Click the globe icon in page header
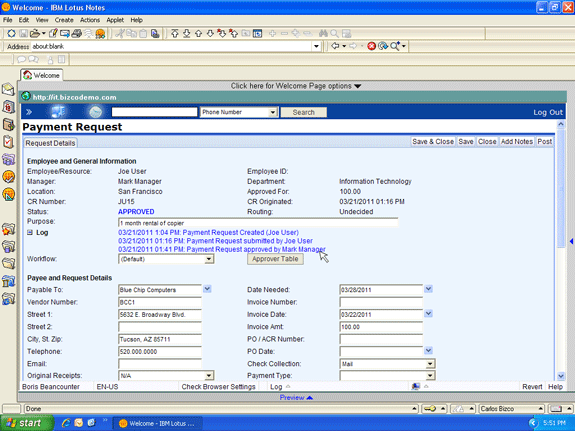This screenshot has width=575, height=431. tap(26, 96)
